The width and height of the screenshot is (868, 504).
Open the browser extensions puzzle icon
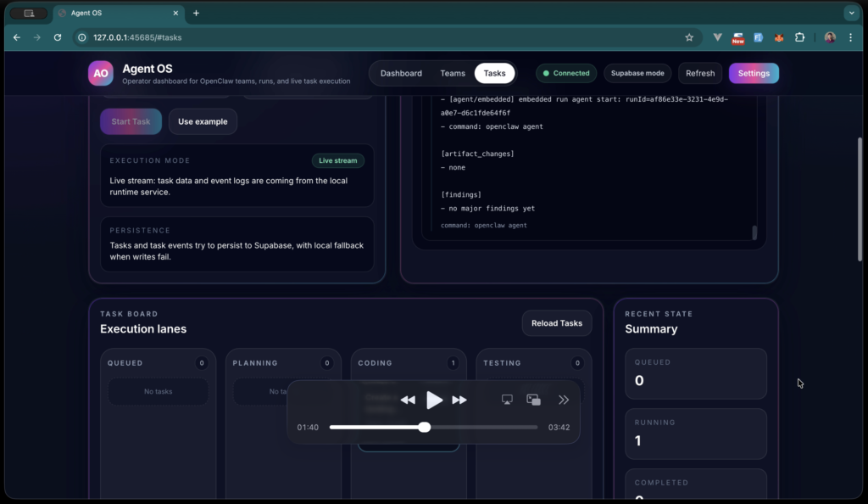(x=800, y=37)
